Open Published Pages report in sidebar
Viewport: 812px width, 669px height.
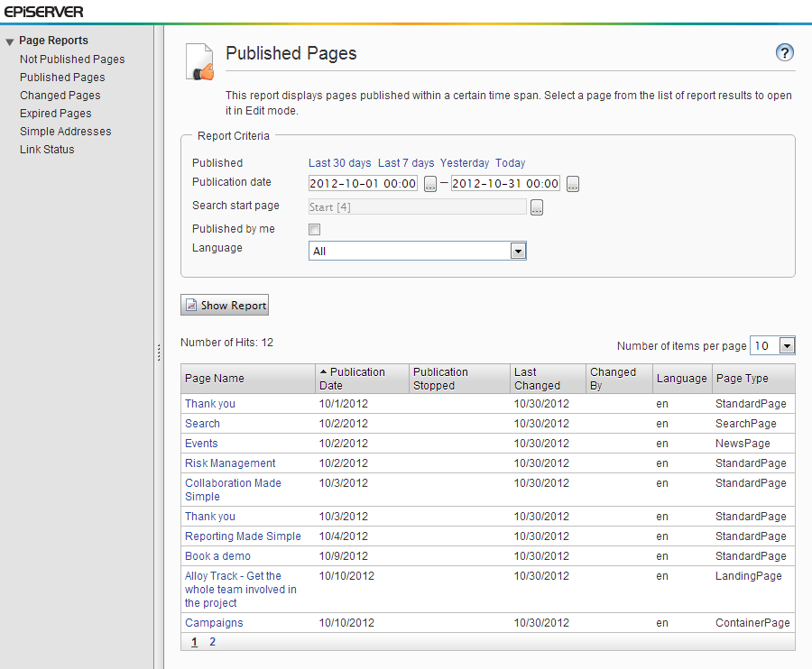[x=62, y=78]
